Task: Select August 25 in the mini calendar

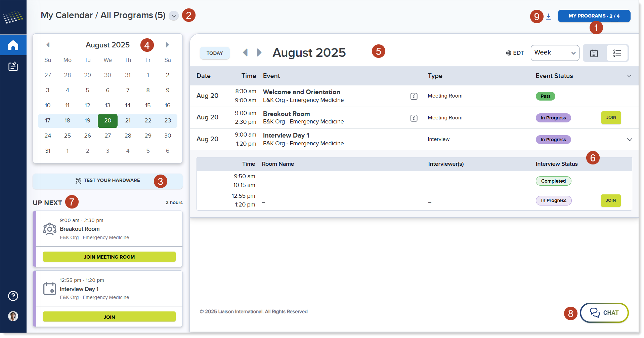Action: tap(67, 136)
